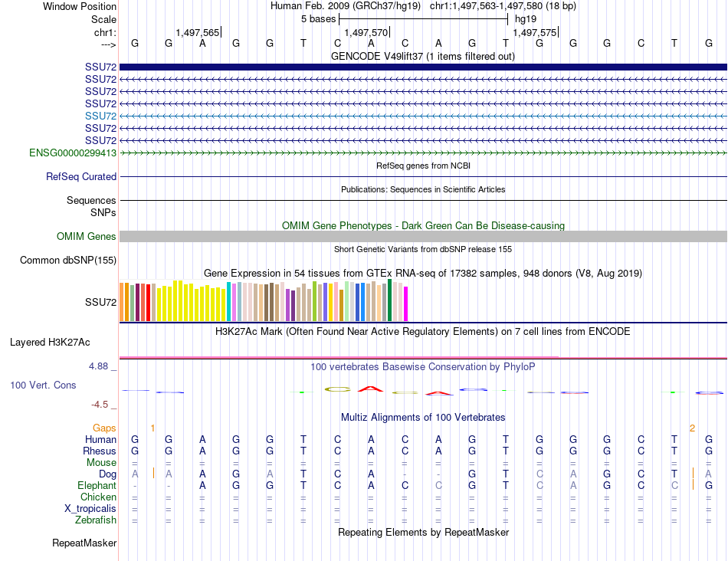This screenshot has width=728, height=561.
Task: Select the OMIM Genes track label
Action: 87,236
